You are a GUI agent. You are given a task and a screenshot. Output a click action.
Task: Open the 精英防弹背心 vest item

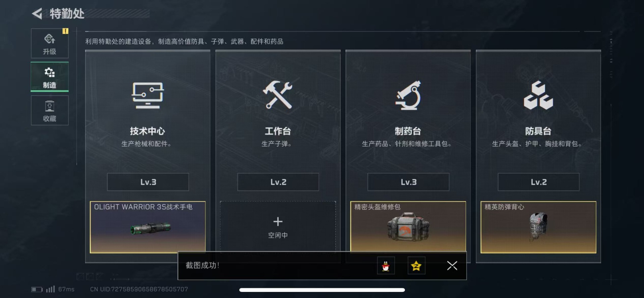tap(538, 227)
